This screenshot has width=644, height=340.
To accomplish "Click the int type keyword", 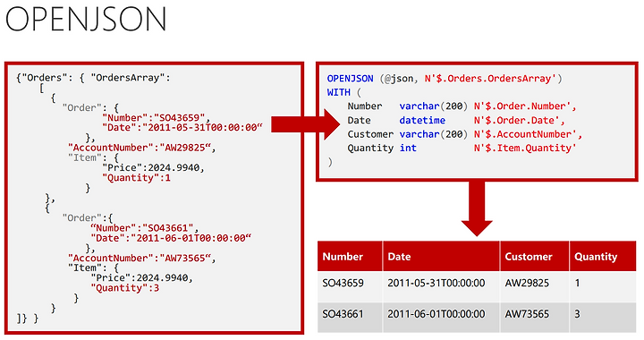I will (408, 149).
